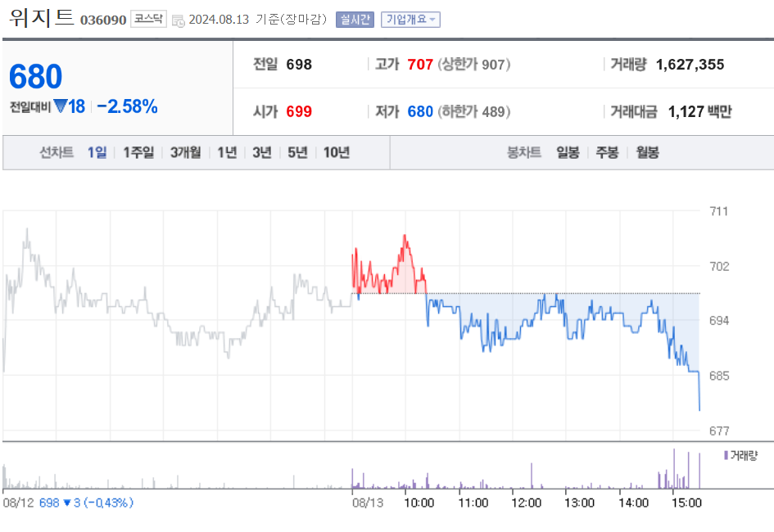The height and width of the screenshot is (532, 774).
Task: Click the 봉차트 label
Action: tap(523, 152)
